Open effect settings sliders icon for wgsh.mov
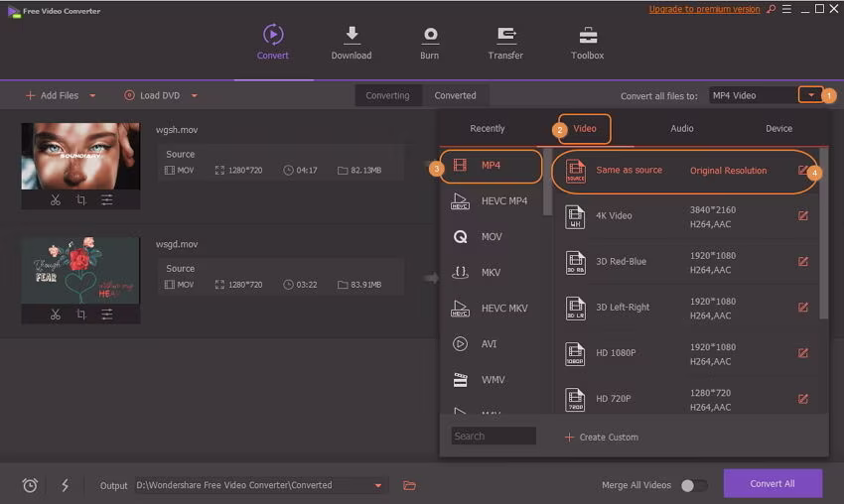Viewport: 844px width, 504px height. pos(107,200)
